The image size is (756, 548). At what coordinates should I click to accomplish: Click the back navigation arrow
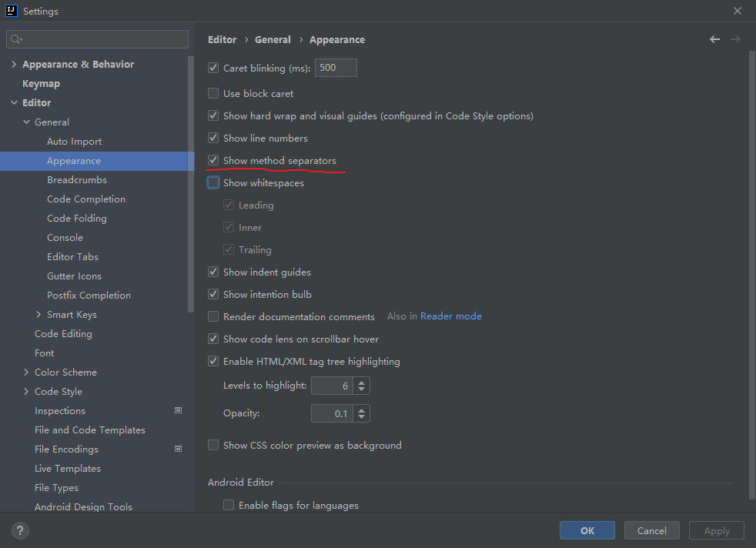click(715, 39)
